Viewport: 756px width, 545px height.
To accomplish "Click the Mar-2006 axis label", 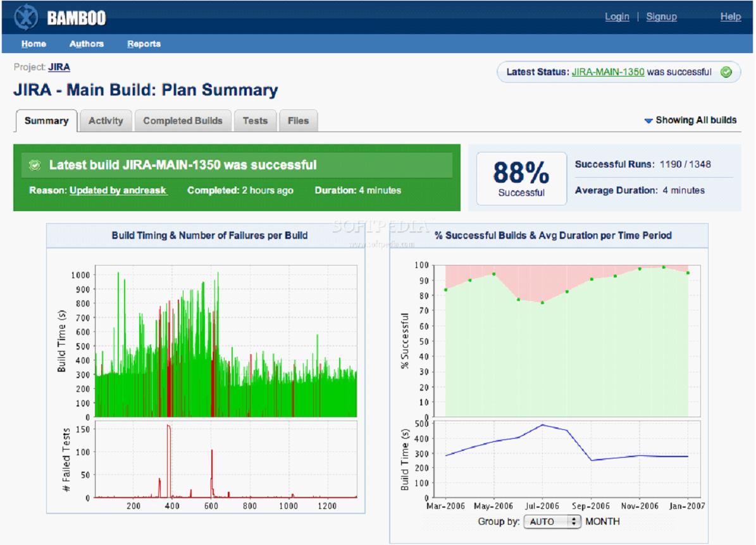I will (445, 506).
